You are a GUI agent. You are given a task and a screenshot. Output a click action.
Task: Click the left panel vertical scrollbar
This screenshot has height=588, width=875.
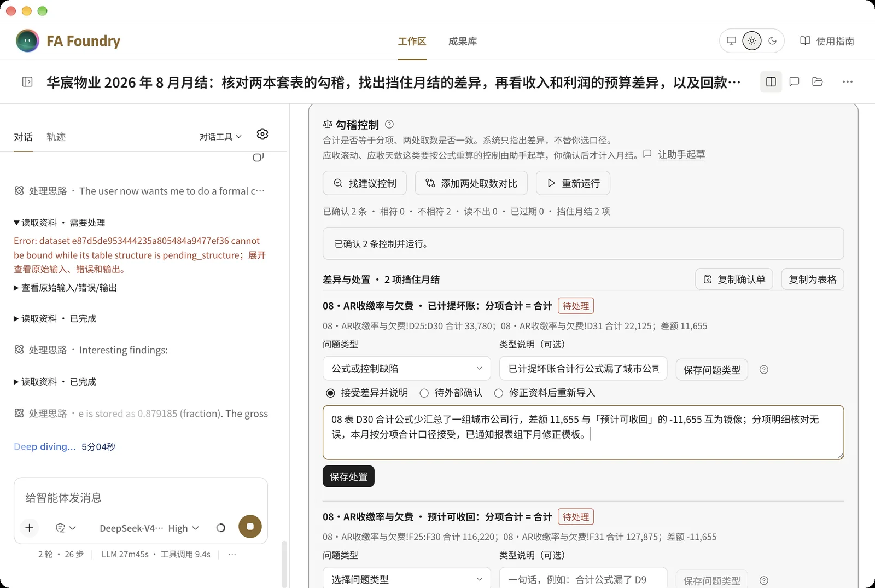(284, 563)
